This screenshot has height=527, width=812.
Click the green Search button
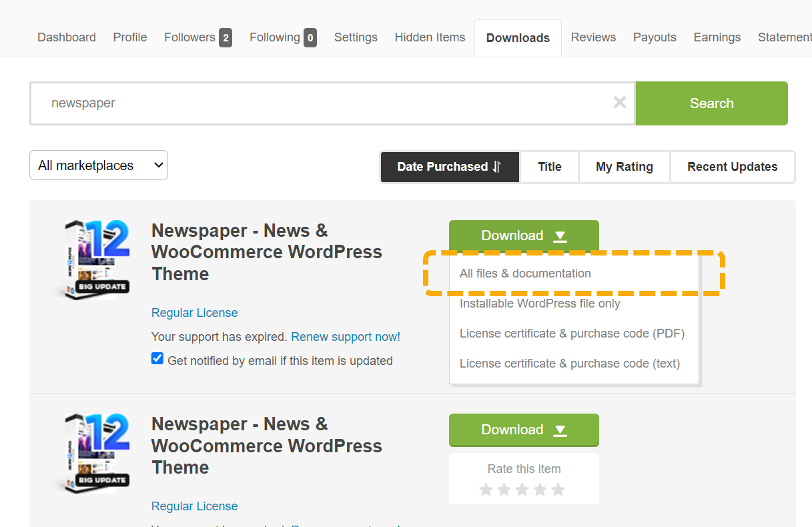(712, 103)
